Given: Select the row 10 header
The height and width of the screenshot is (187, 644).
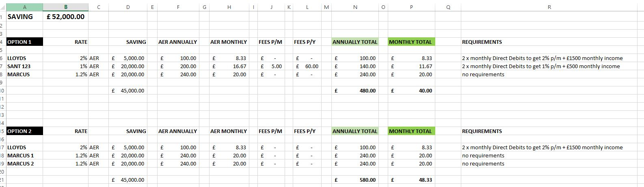Looking at the screenshot, I should click(x=2, y=90).
